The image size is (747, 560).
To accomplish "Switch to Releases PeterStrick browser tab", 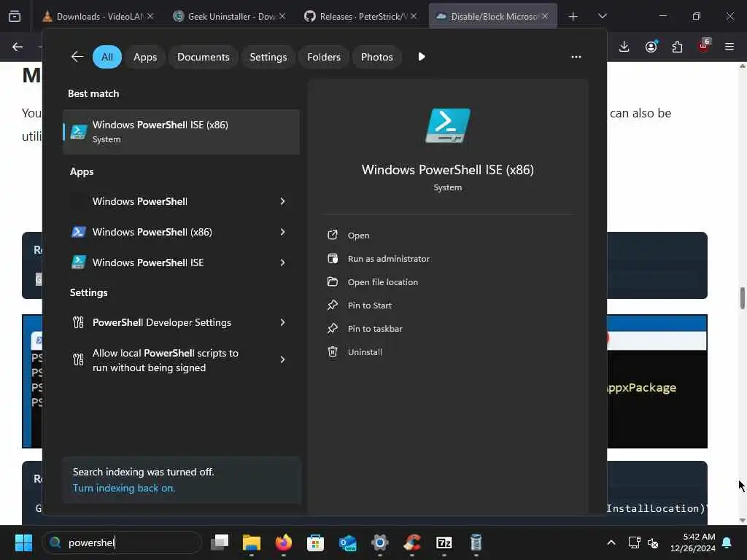I will coord(360,16).
